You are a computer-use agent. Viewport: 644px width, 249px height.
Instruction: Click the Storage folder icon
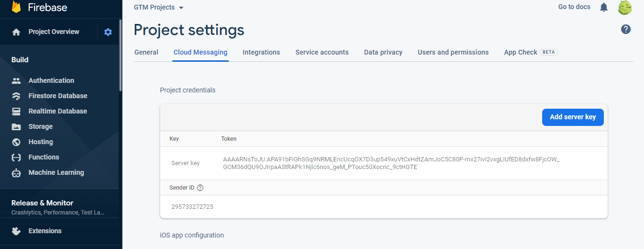(x=16, y=126)
